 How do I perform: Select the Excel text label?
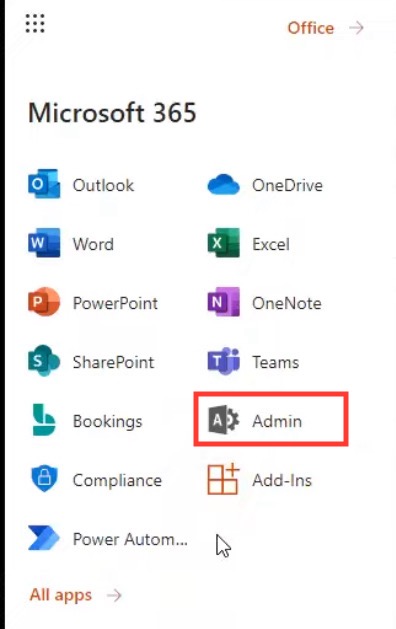click(270, 244)
